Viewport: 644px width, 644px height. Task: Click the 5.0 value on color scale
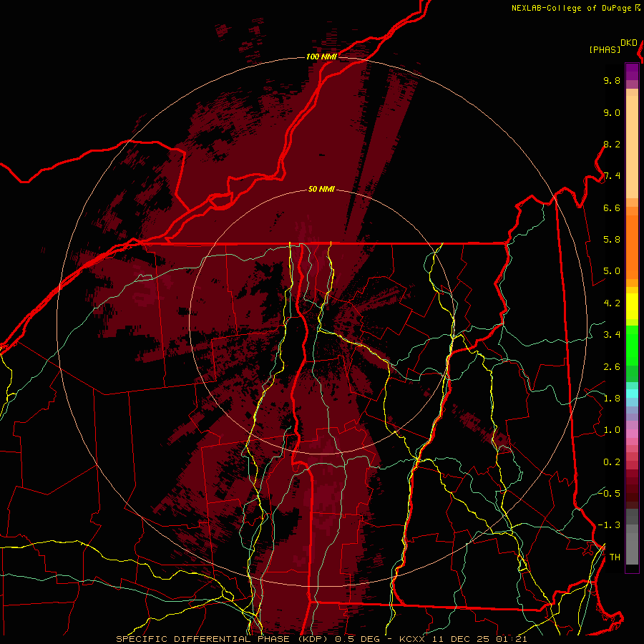(612, 271)
